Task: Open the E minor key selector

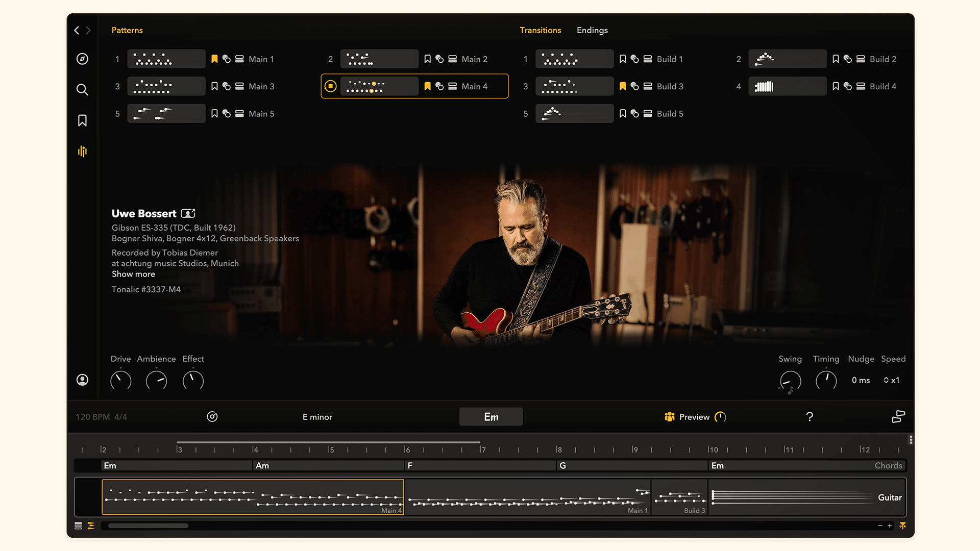Action: (317, 417)
